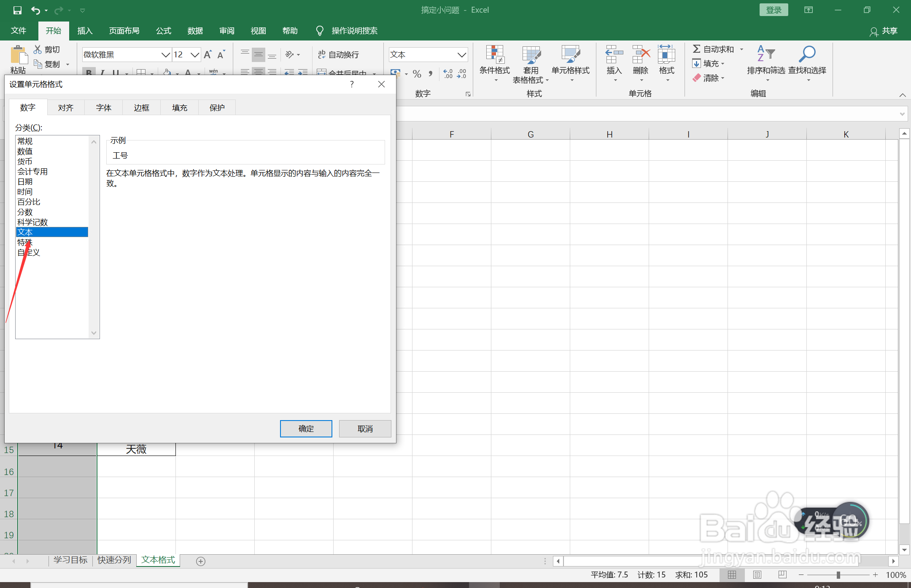Switch to sheet tab 快速分列
The width and height of the screenshot is (911, 588).
[114, 560]
